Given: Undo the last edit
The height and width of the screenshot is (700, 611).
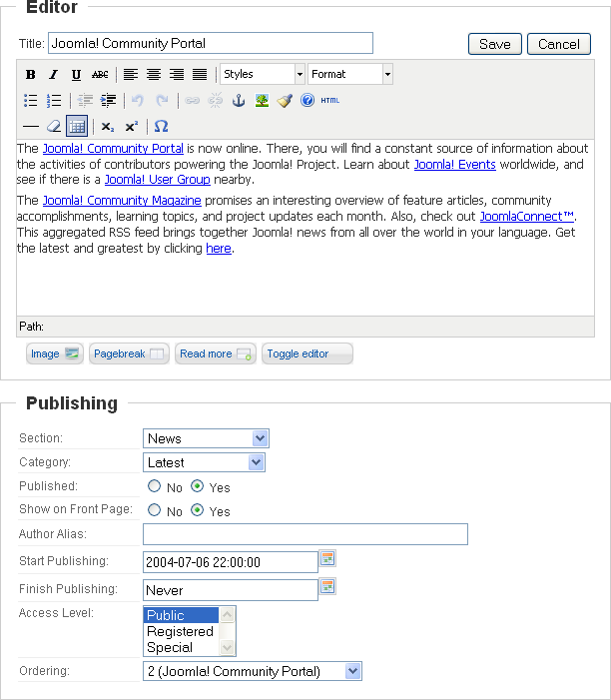Looking at the screenshot, I should (x=138, y=101).
